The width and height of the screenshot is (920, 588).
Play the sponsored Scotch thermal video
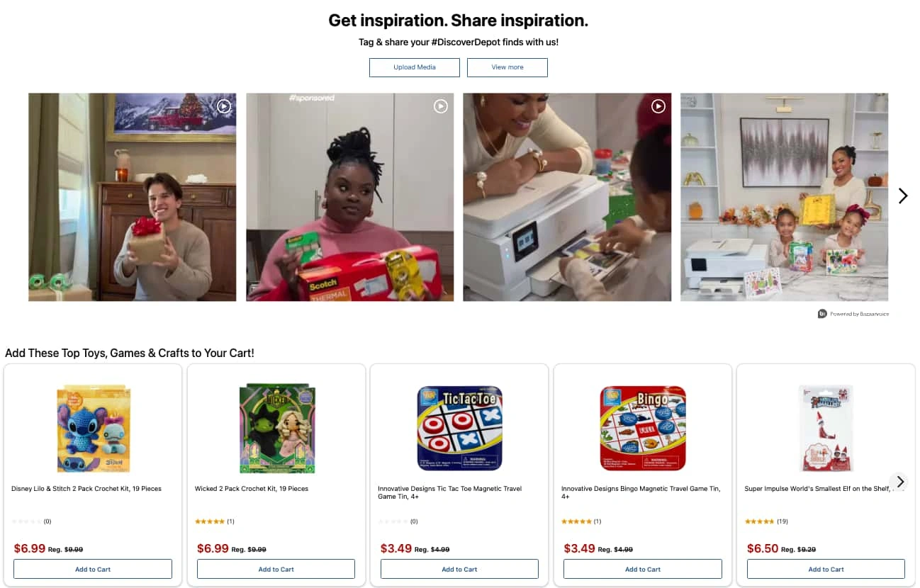pyautogui.click(x=349, y=197)
